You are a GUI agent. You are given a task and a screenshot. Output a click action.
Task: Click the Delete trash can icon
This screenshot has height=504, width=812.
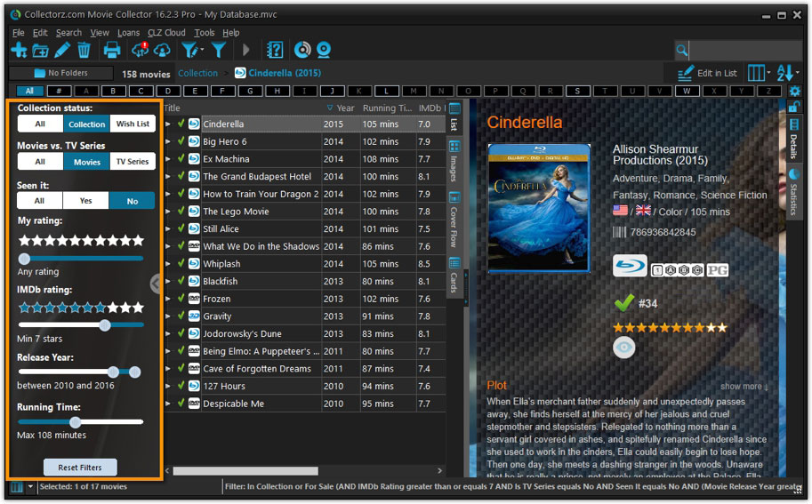click(84, 50)
